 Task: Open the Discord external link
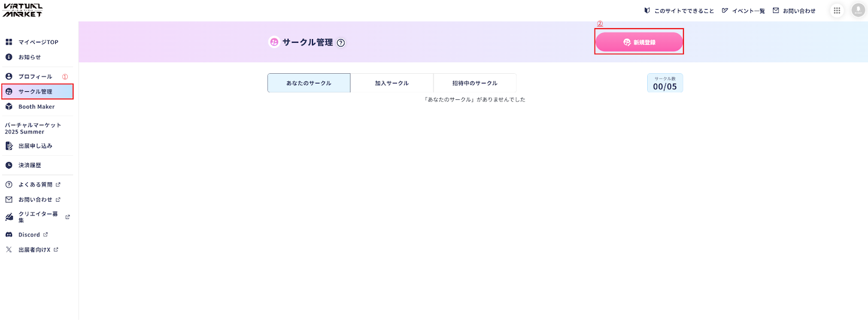[29, 235]
